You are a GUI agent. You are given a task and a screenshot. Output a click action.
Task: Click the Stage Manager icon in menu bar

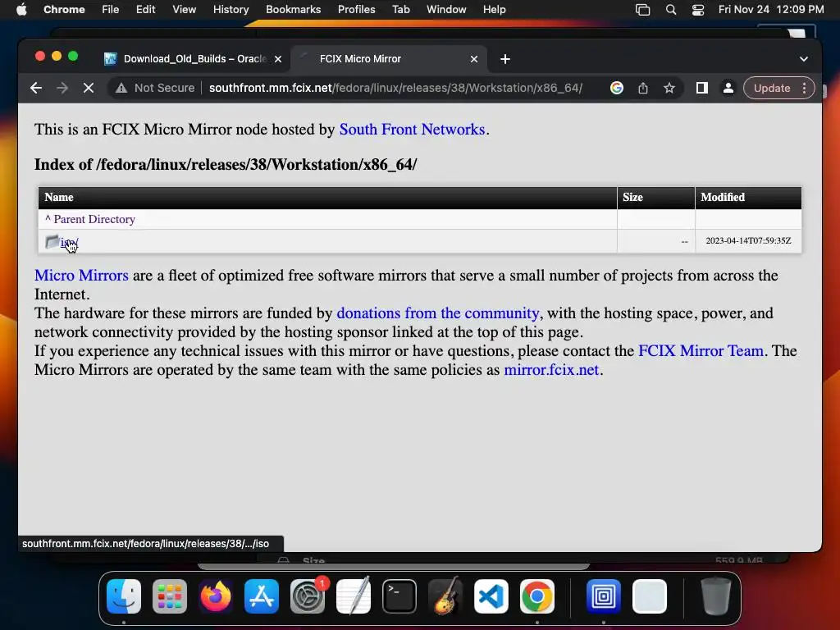pyautogui.click(x=643, y=10)
